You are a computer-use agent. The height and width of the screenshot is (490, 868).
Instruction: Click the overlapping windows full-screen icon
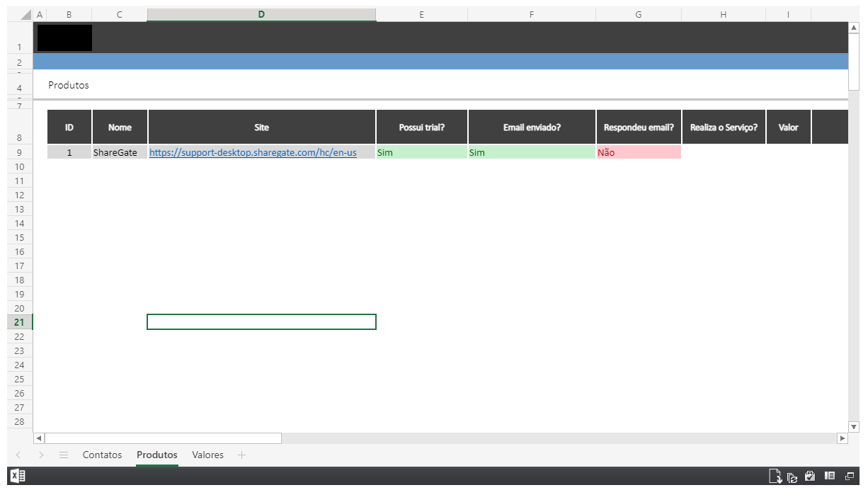(x=850, y=477)
